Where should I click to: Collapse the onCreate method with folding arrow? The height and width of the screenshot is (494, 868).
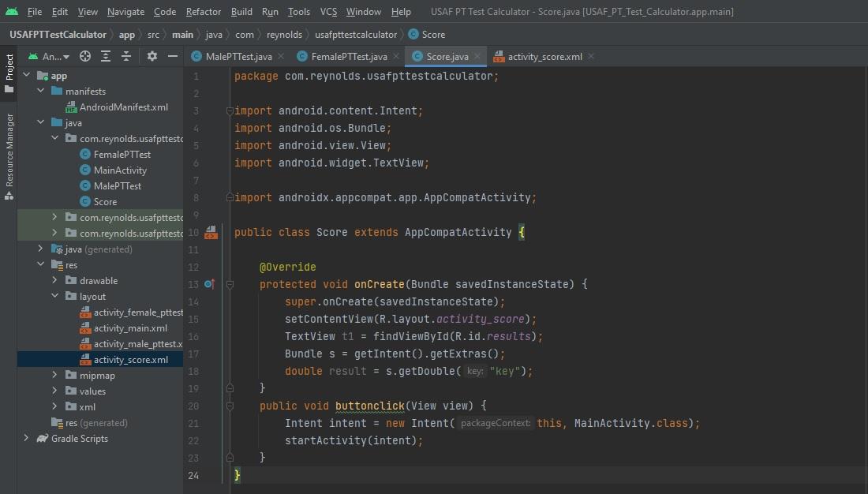[229, 284]
